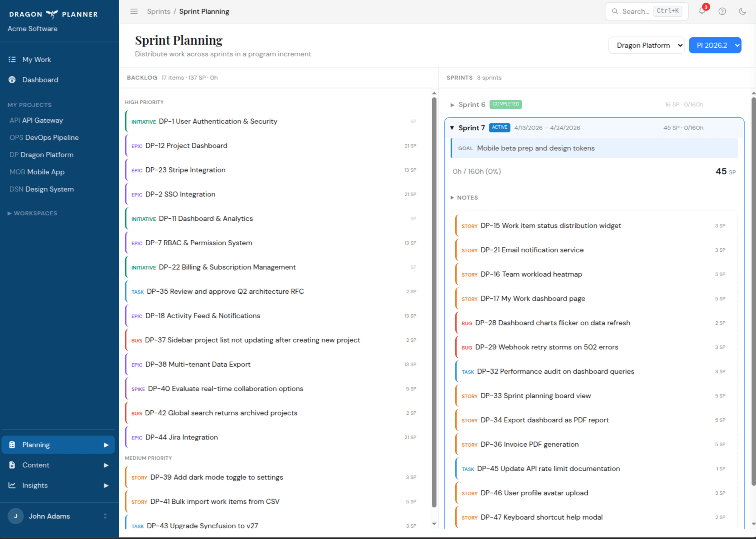Click the Sprints breadcrumb link
This screenshot has width=756, height=539.
158,11
